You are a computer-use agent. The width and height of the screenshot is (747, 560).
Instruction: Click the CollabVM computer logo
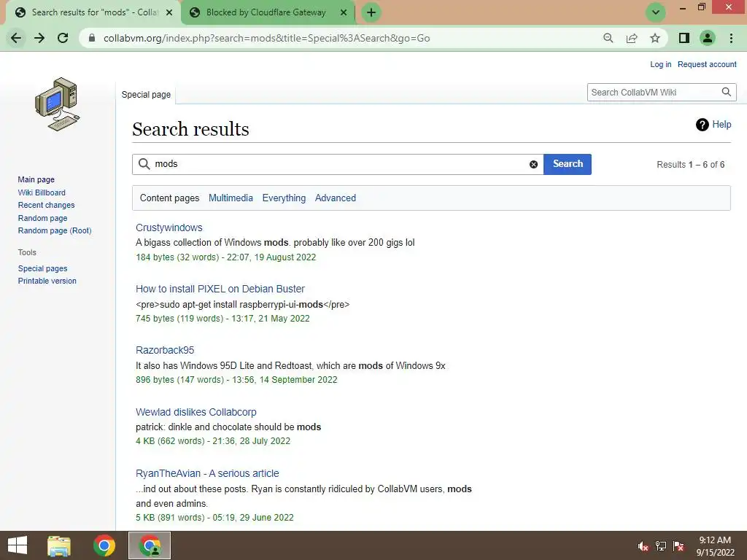[57, 104]
